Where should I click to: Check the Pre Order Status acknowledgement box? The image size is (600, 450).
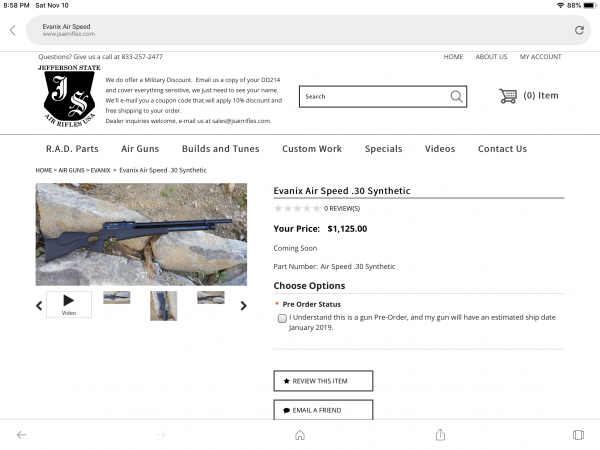(282, 318)
